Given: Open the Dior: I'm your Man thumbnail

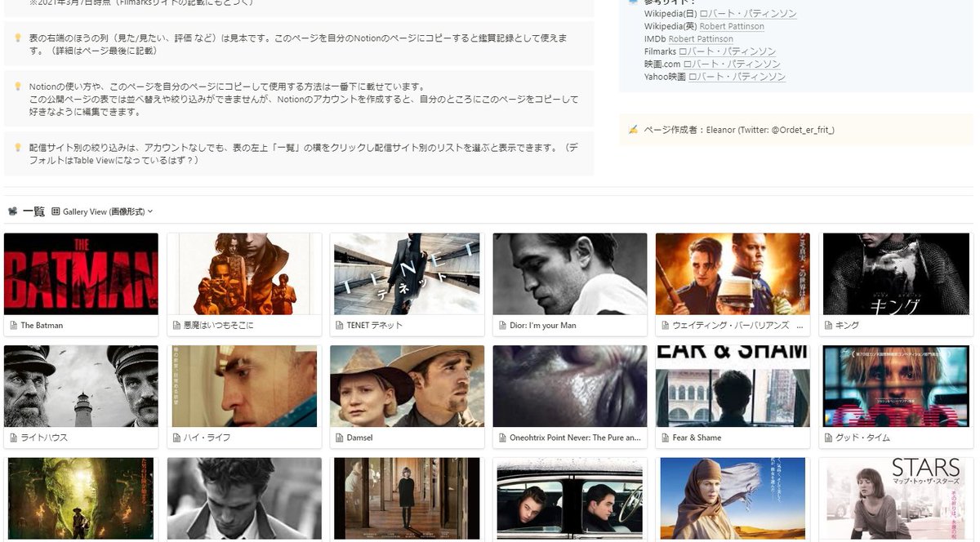Looking at the screenshot, I should click(570, 274).
